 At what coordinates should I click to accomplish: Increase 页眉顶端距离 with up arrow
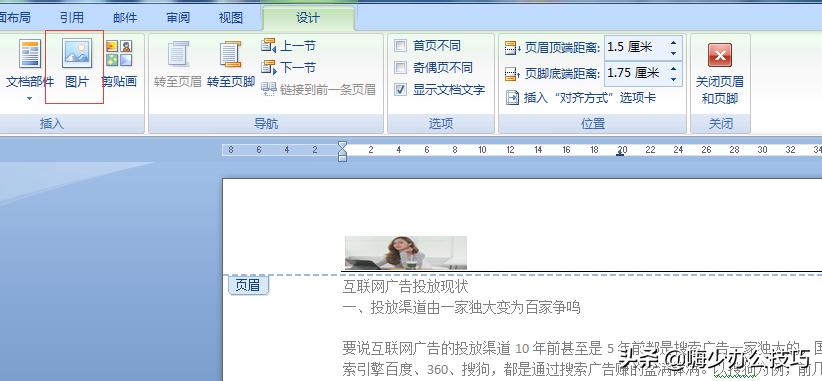674,42
